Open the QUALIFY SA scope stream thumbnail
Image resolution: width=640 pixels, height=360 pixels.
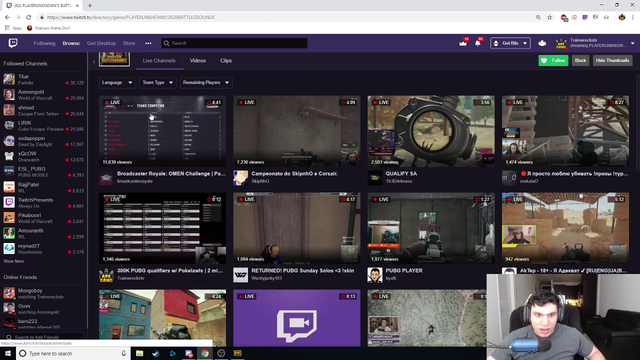point(431,131)
